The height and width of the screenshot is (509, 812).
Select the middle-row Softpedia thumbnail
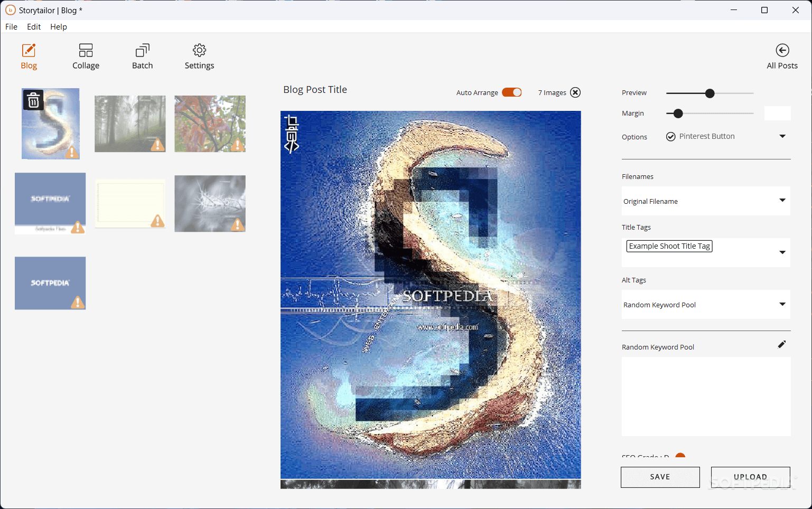click(50, 203)
